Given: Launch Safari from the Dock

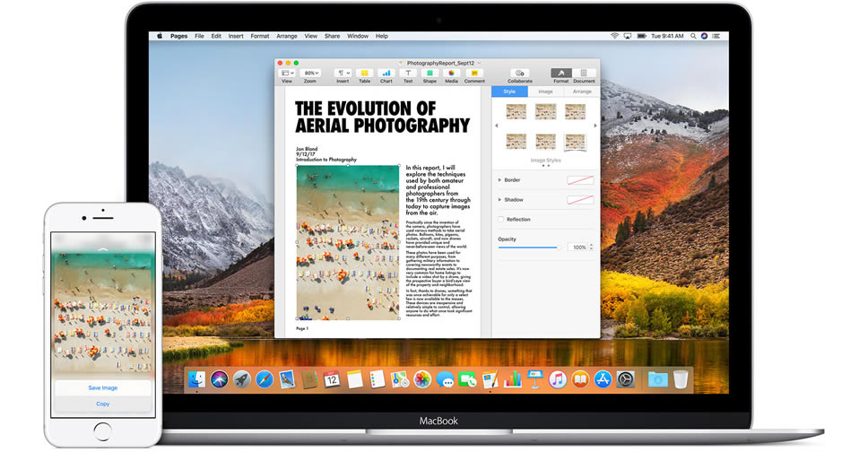Looking at the screenshot, I should (264, 379).
